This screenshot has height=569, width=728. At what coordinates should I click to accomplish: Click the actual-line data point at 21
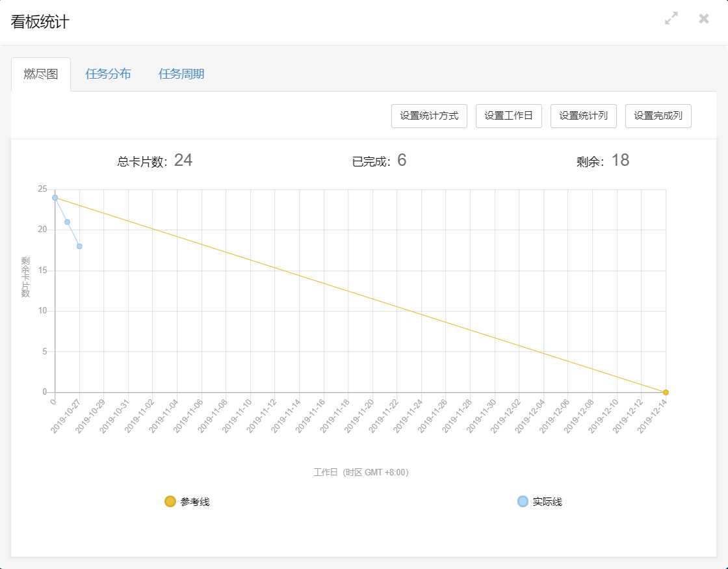[x=67, y=222]
